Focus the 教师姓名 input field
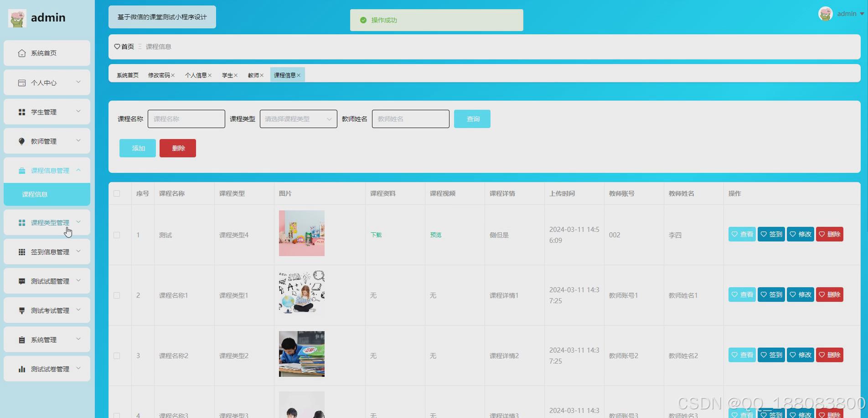The width and height of the screenshot is (868, 418). click(x=411, y=119)
